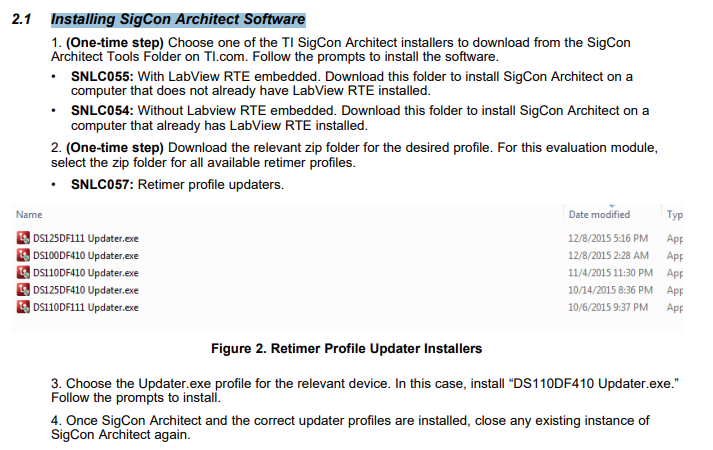
Task: Click the (One-time step) bold text in step 2
Action: point(115,148)
